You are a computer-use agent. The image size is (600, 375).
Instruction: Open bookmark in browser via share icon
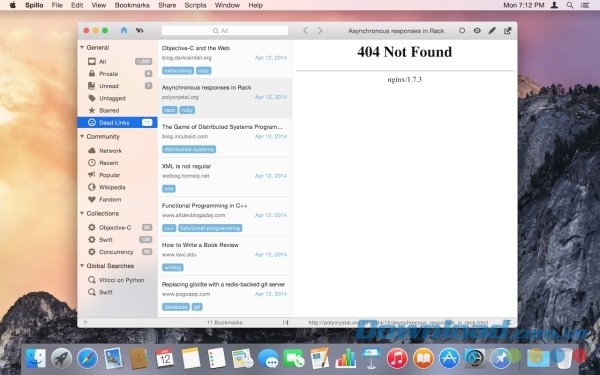point(507,31)
